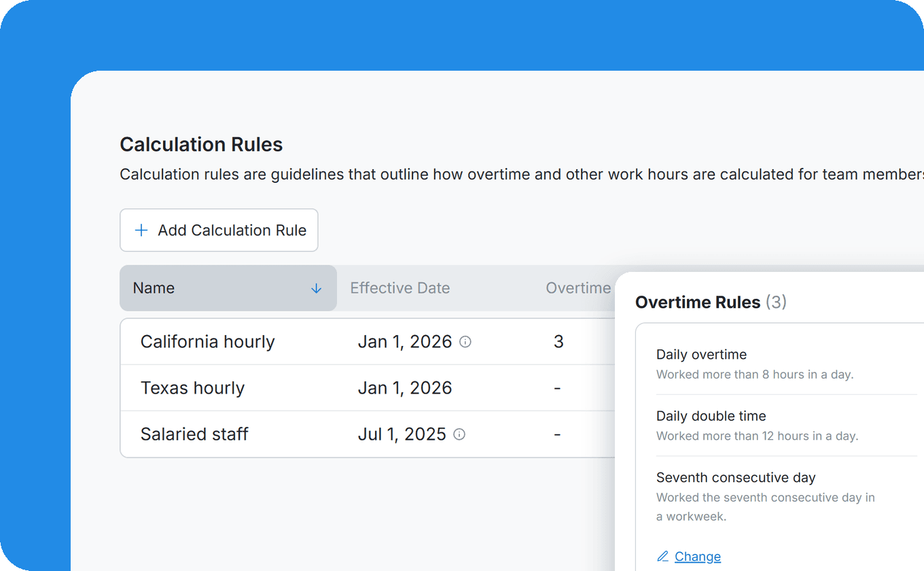Sort by the Name column header
Image resolution: width=924 pixels, height=571 pixels.
[x=228, y=288]
